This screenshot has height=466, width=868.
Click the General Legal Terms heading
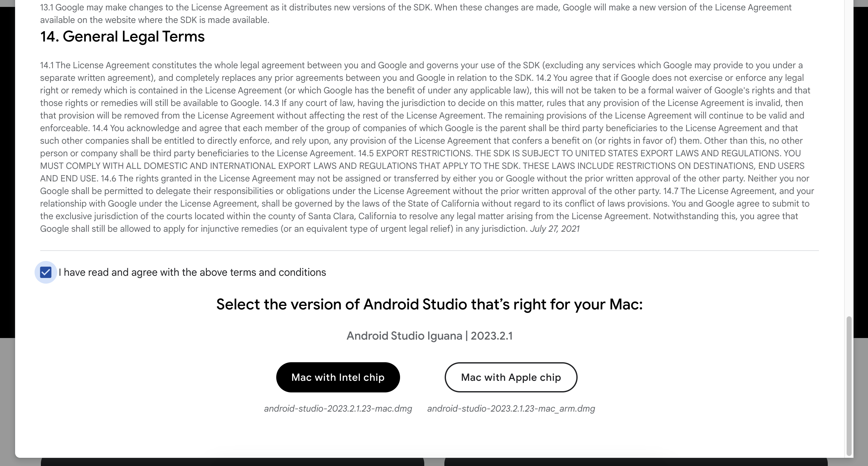[x=122, y=36]
